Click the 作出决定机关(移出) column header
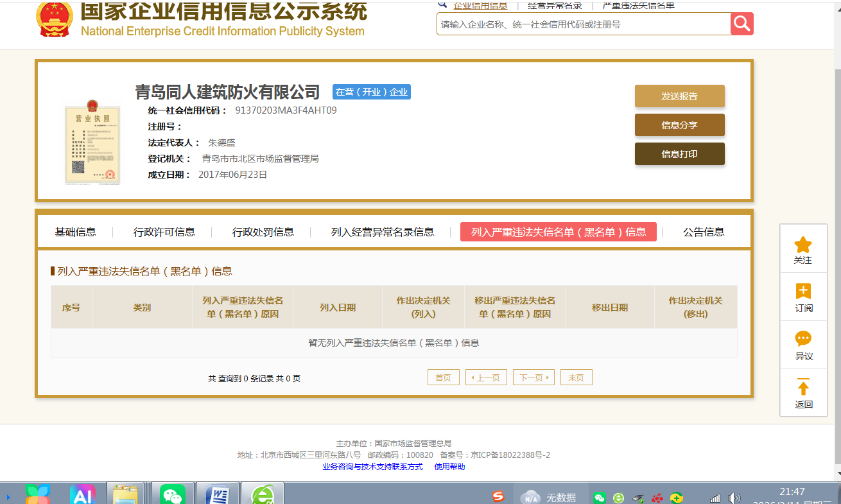The width and height of the screenshot is (841, 504). pyautogui.click(x=696, y=308)
